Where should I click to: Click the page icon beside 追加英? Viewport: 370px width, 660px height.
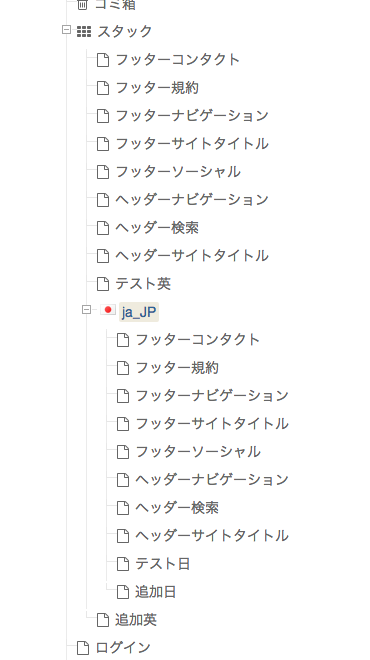[x=103, y=620]
